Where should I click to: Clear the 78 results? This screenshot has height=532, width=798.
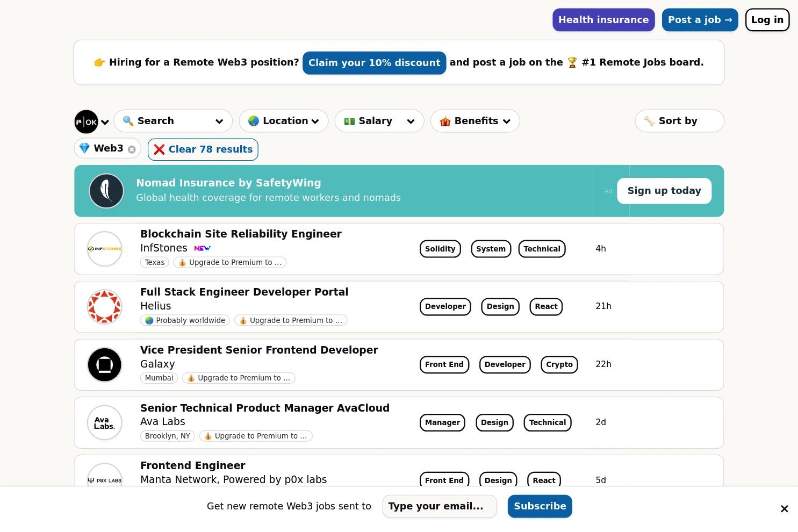coord(203,149)
